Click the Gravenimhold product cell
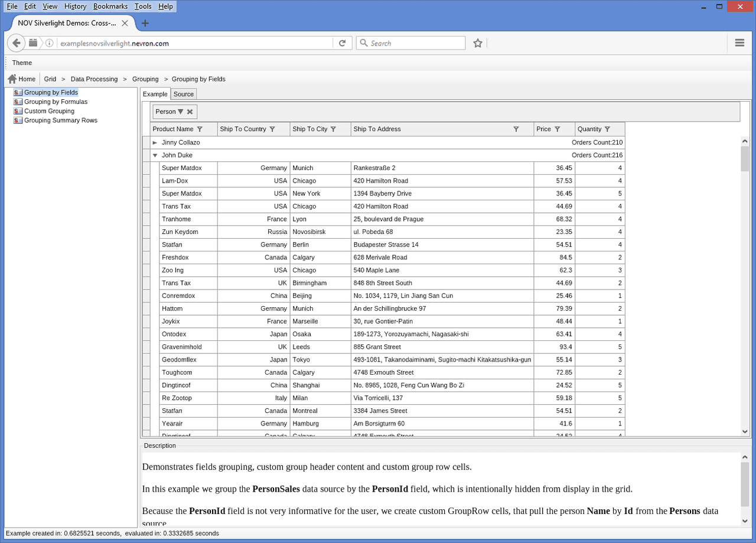Screen dimensions: 756x543 pyautogui.click(x=188, y=347)
